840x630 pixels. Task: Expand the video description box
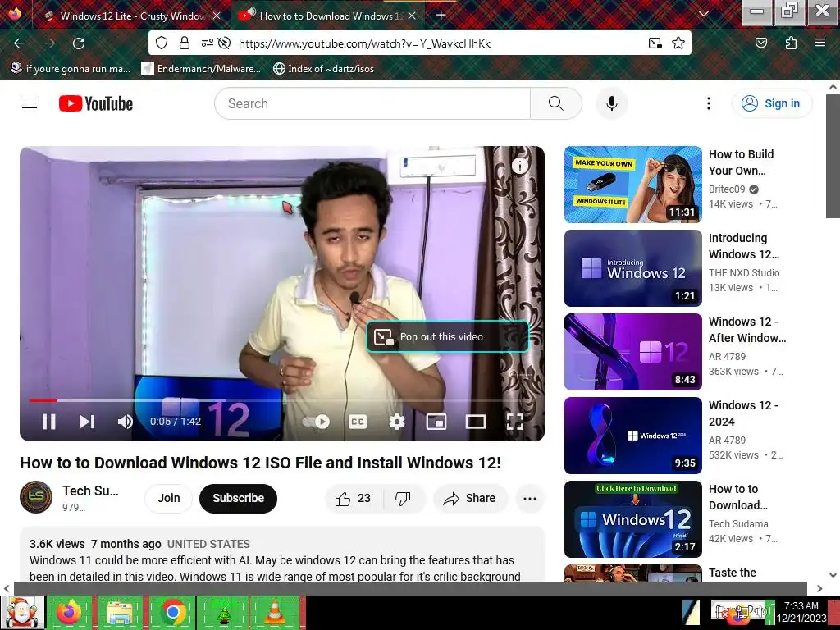(282, 554)
